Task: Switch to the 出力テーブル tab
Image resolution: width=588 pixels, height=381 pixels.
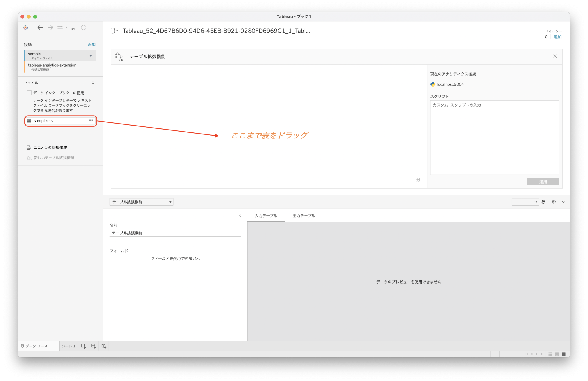Action: tap(303, 215)
